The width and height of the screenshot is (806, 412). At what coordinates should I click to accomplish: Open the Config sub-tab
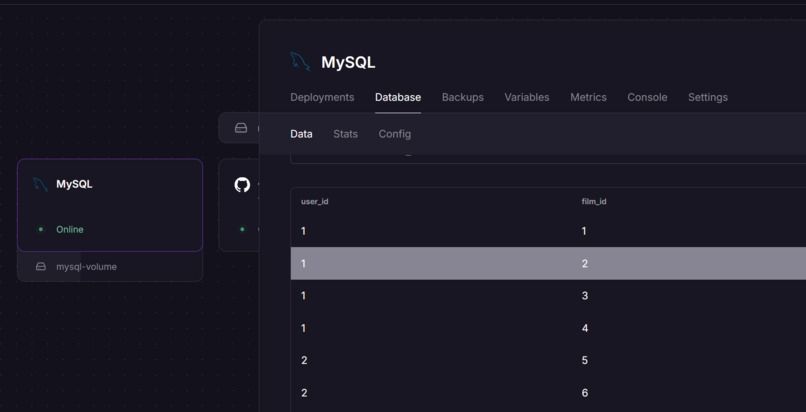(395, 134)
